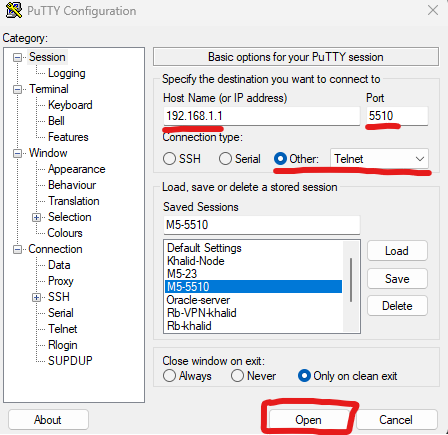Collapse the Terminal category node
Viewport: 448px width, 435px height.
point(17,90)
